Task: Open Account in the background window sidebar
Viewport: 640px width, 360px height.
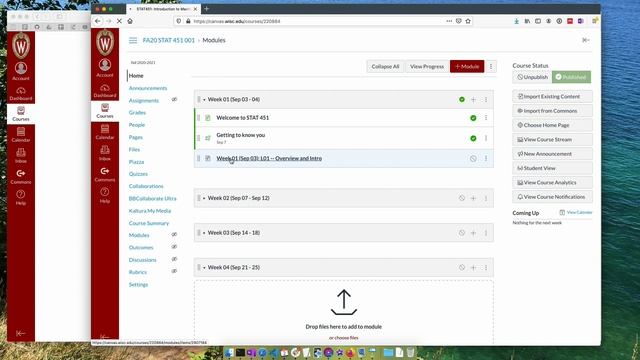Action: tap(21, 71)
